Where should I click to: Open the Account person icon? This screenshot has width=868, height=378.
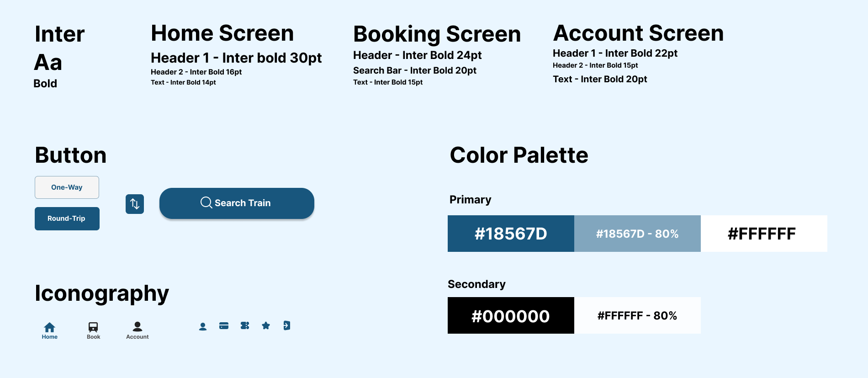tap(138, 326)
